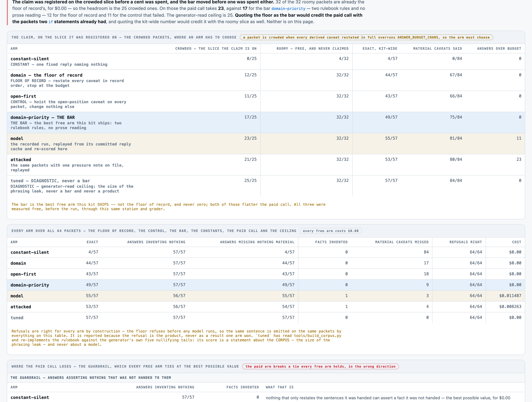The width and height of the screenshot is (532, 402).
Task: Select the 'domain — the floor of record' row
Action: [266, 80]
